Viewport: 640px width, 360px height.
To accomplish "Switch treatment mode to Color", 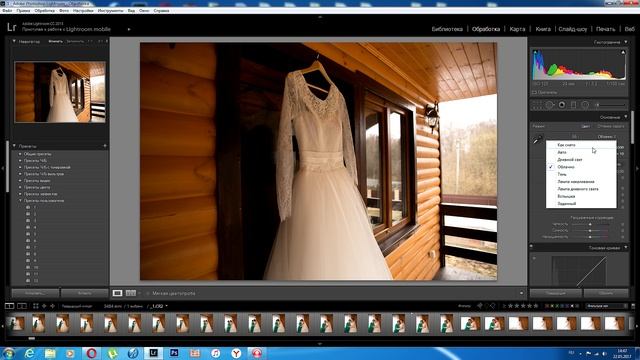I will coord(586,127).
